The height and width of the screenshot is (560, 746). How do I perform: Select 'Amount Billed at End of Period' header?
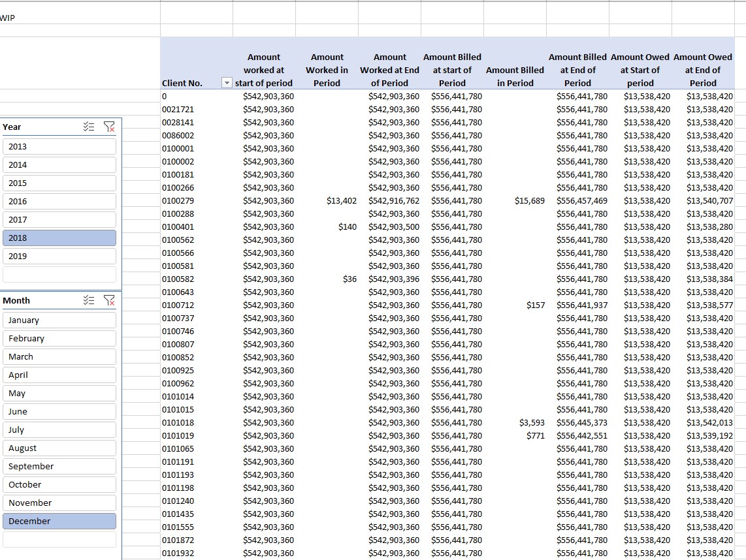click(577, 63)
